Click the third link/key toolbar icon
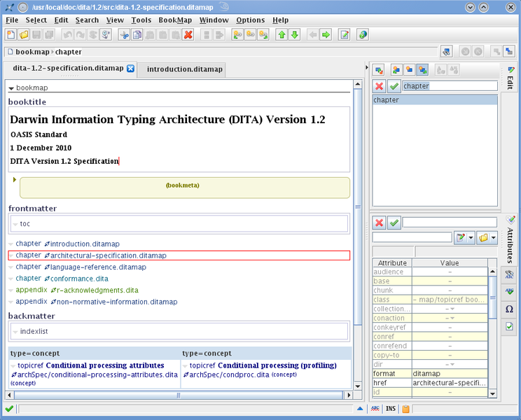 tap(263, 34)
